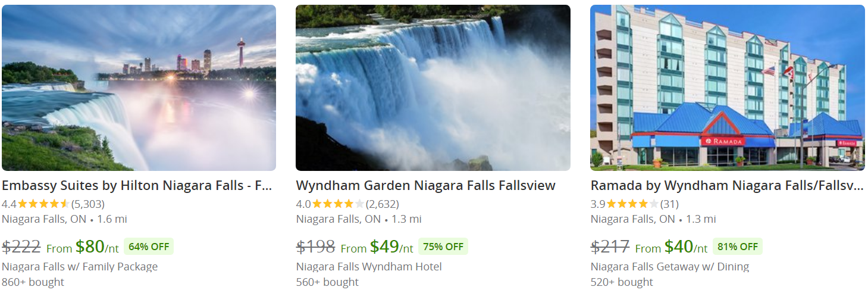Image resolution: width=868 pixels, height=296 pixels.
Task: Open Ramada hotel building photo
Action: coord(728,88)
